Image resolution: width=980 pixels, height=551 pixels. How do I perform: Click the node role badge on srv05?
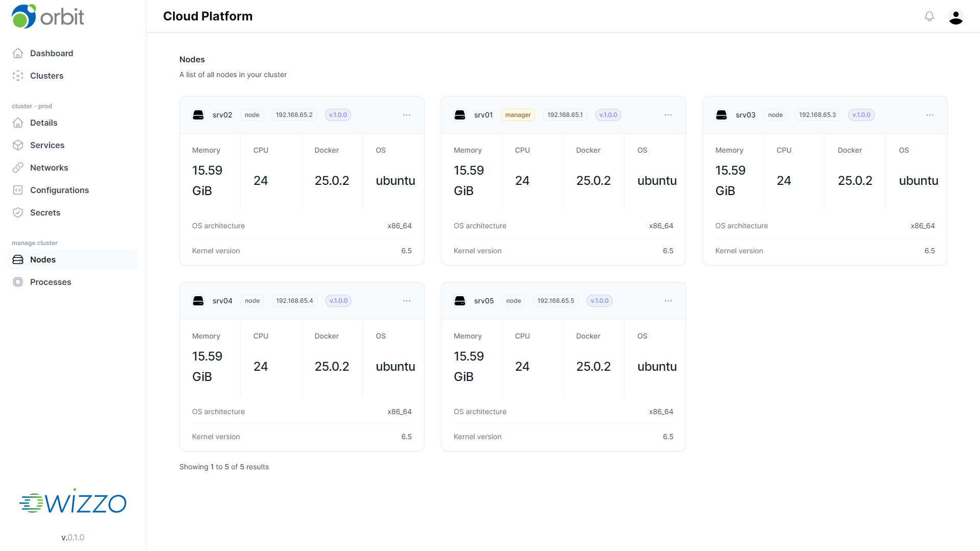point(514,301)
